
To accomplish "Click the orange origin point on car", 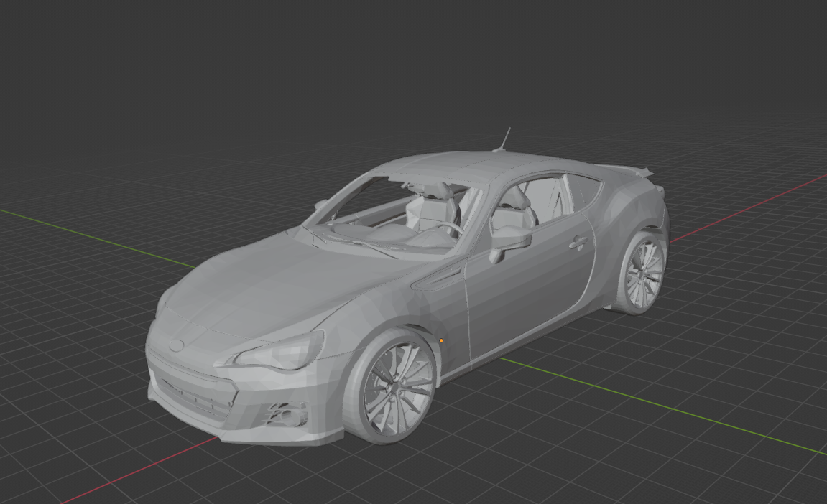I will point(441,340).
